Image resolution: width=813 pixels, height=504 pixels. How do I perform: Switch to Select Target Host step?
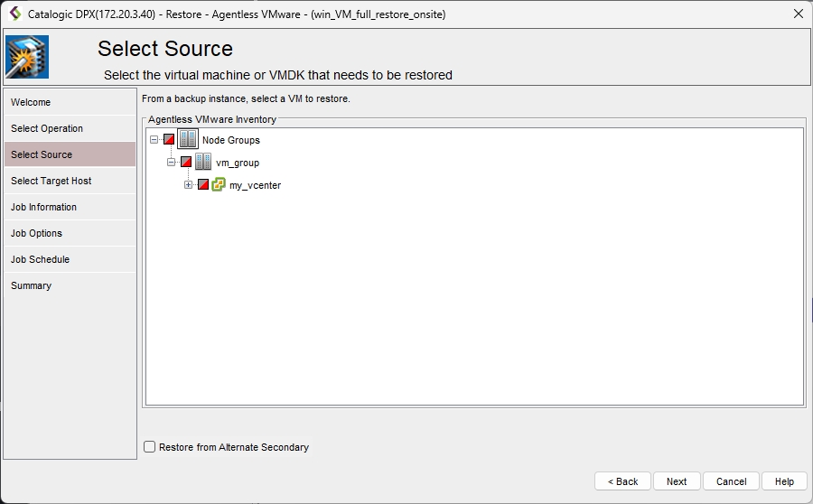click(x=51, y=181)
